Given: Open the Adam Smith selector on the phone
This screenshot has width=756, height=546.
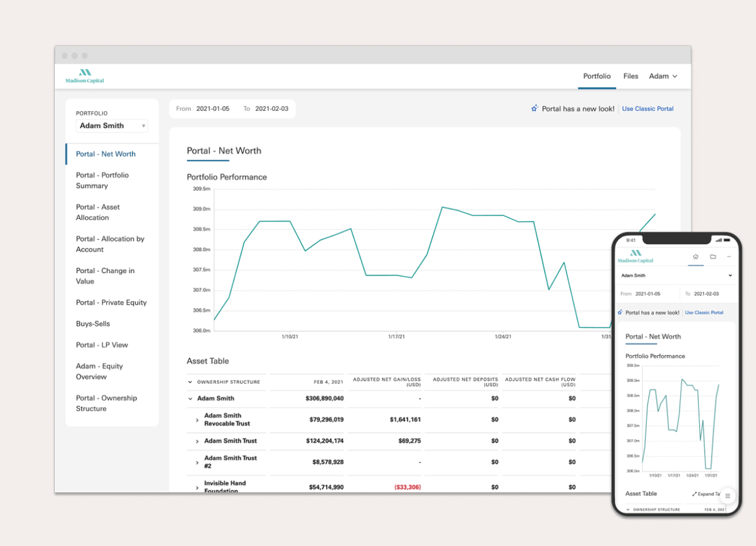Looking at the screenshot, I should tap(676, 275).
